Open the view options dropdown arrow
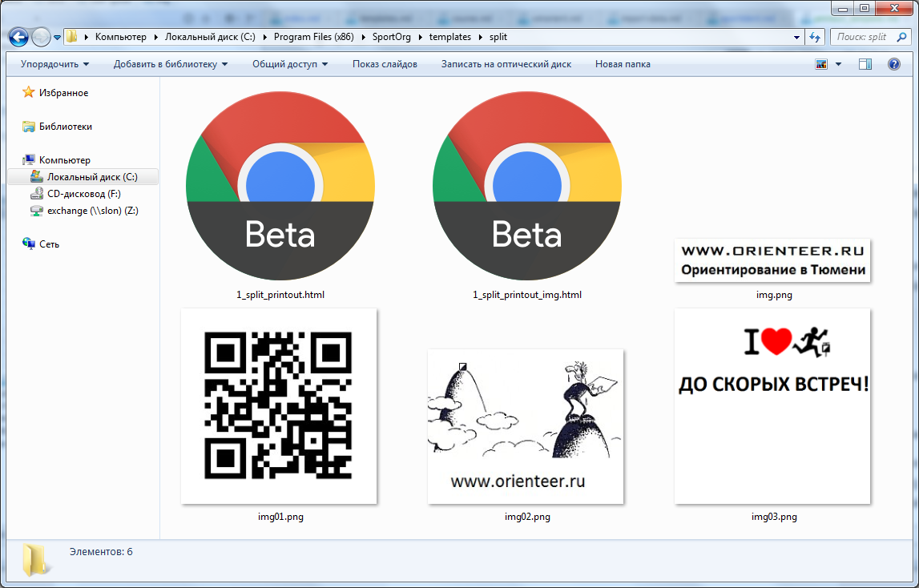 click(838, 64)
